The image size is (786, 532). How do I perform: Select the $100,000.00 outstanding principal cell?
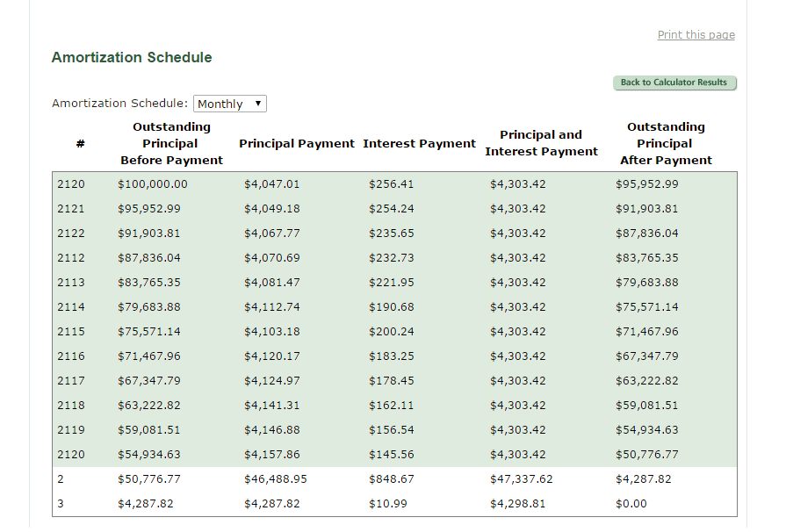click(x=153, y=184)
